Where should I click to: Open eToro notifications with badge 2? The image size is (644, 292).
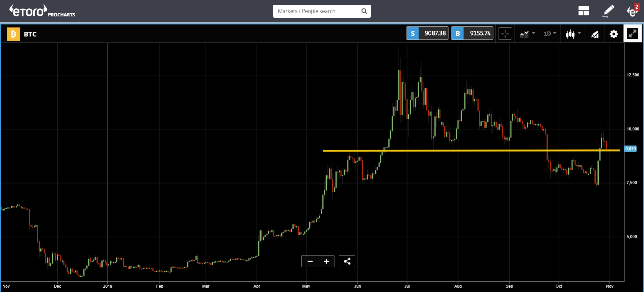(633, 11)
